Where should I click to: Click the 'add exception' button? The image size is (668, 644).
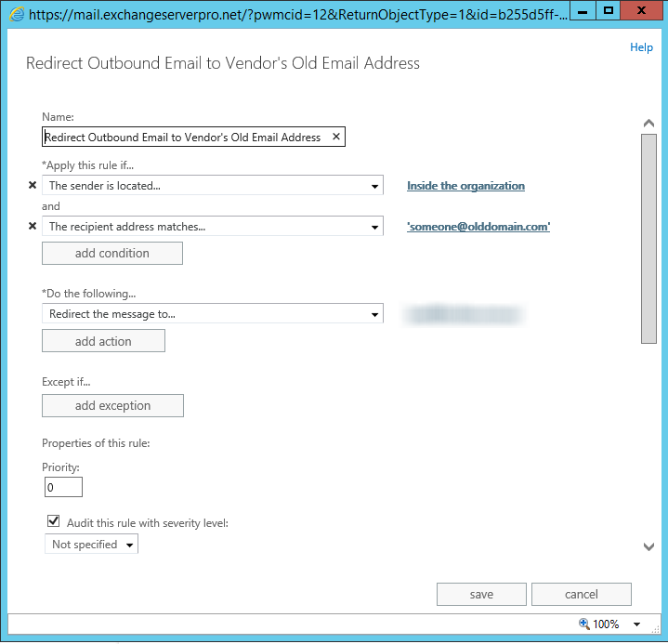click(112, 405)
